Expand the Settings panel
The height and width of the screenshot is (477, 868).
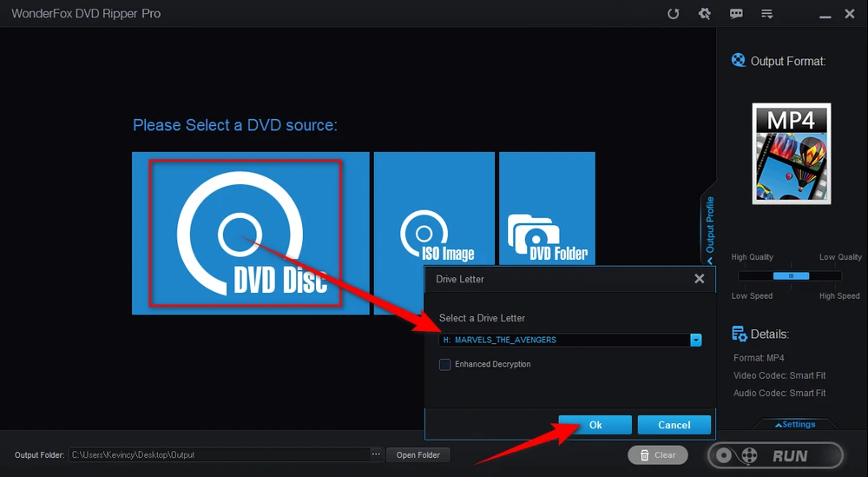coord(795,424)
